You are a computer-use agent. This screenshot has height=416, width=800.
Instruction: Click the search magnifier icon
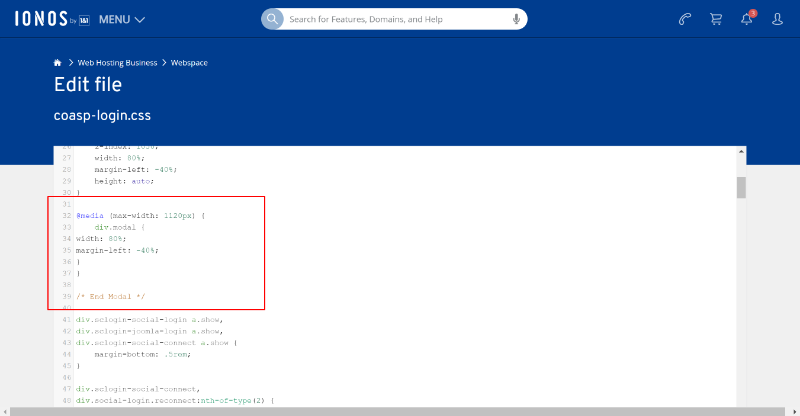272,19
